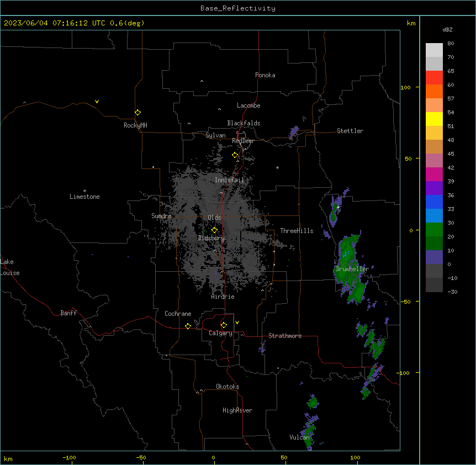Click the green echo north of Vulcan

coord(313,402)
